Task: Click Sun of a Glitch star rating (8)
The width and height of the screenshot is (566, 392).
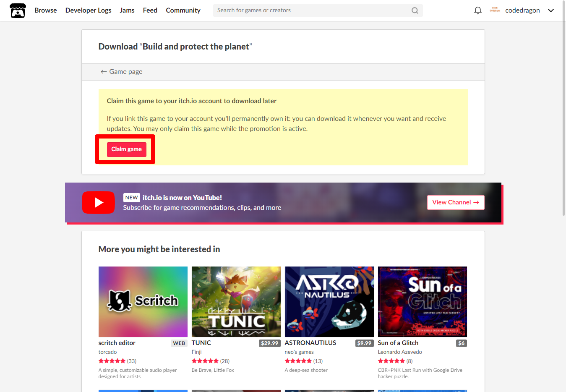Action: click(x=395, y=361)
